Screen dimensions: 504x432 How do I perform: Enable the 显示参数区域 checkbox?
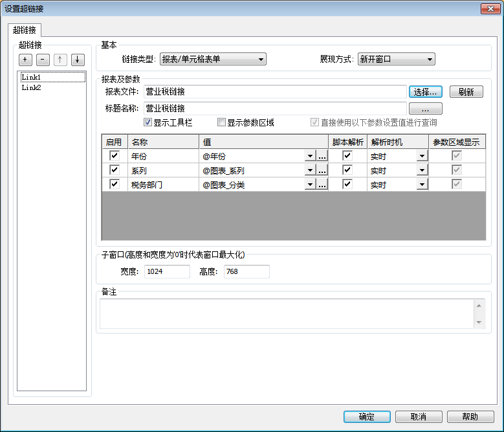221,122
